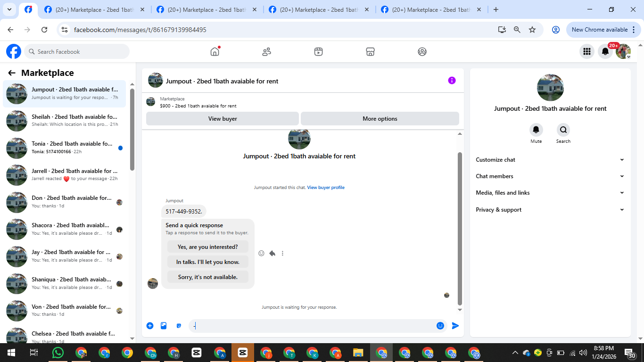Open the Tonia conversation

click(65, 148)
